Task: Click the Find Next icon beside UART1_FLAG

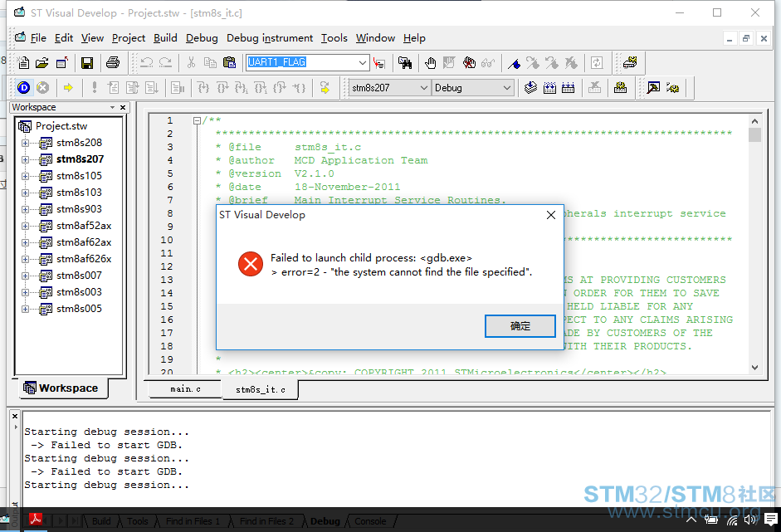Action: [x=379, y=63]
